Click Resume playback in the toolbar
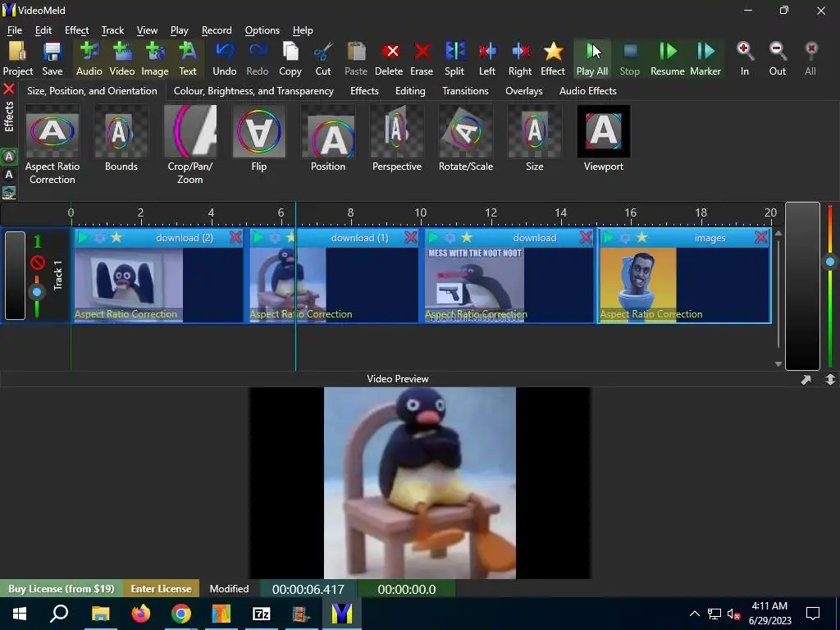The image size is (840, 630). click(668, 58)
